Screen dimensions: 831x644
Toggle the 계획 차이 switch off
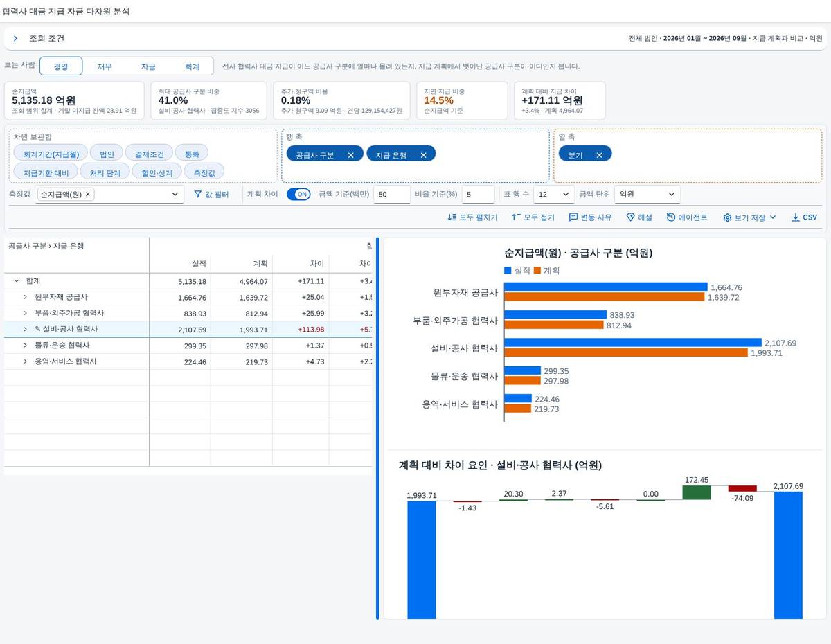pyautogui.click(x=298, y=195)
